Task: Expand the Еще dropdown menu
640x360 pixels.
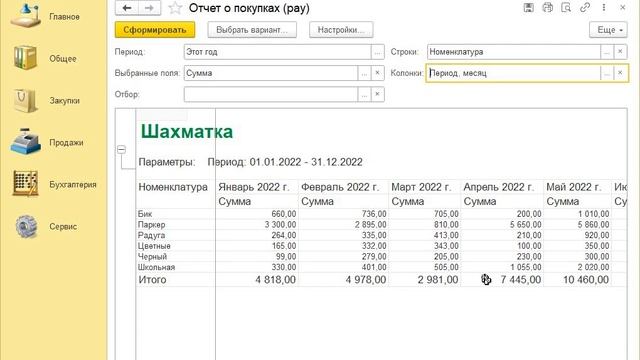Action: pos(608,30)
